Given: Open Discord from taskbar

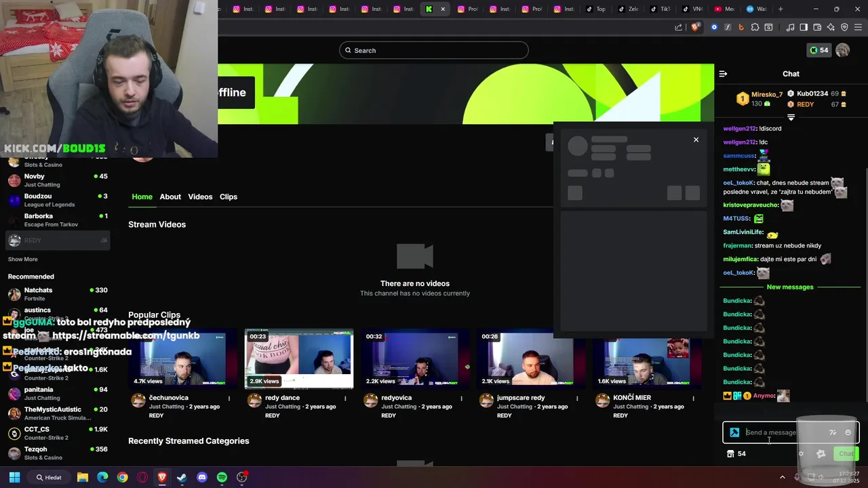Looking at the screenshot, I should coord(202,477).
